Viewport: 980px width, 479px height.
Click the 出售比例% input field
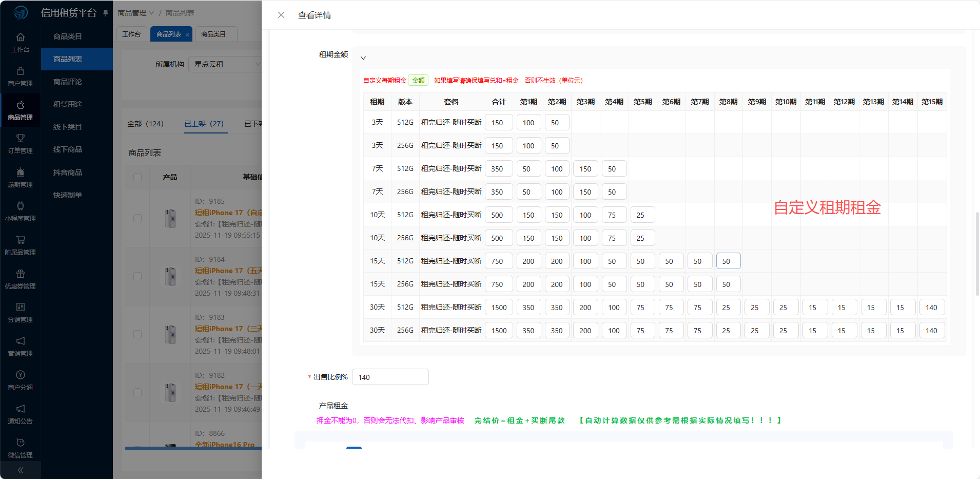[x=390, y=377]
